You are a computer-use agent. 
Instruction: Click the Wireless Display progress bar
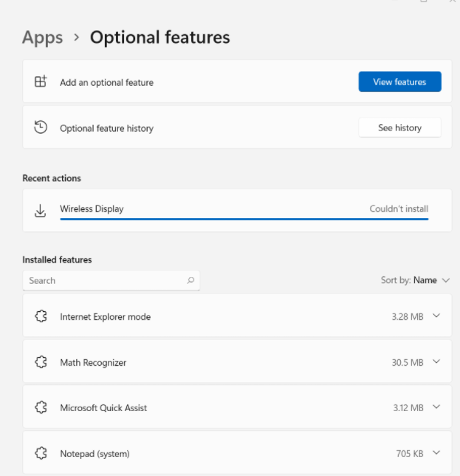[244, 219]
